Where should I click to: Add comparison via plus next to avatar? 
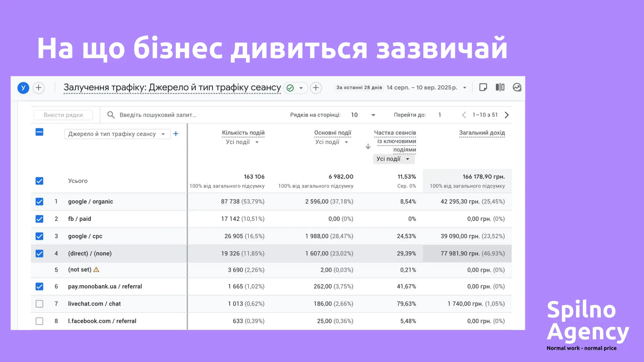tap(39, 88)
